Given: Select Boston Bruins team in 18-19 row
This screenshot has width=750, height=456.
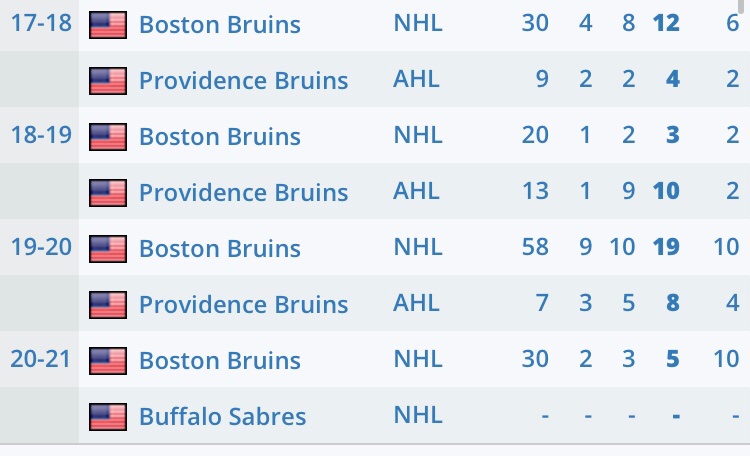Looking at the screenshot, I should tap(219, 136).
